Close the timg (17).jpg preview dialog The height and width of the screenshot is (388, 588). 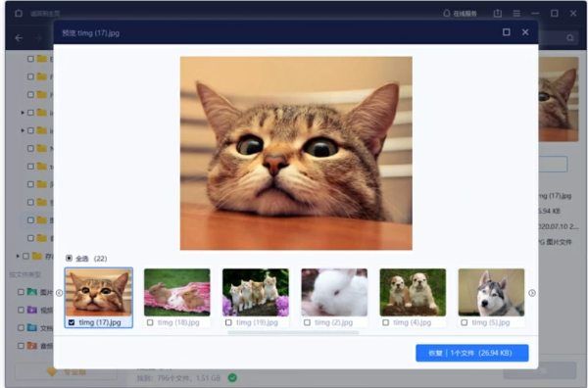(x=525, y=32)
